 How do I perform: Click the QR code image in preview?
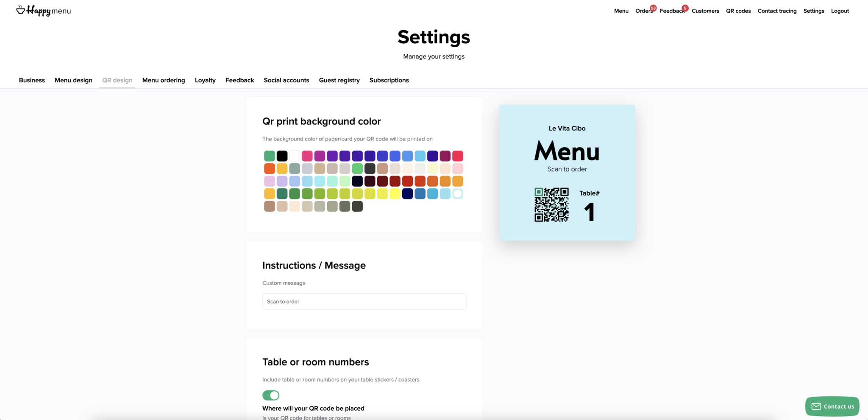click(x=551, y=205)
